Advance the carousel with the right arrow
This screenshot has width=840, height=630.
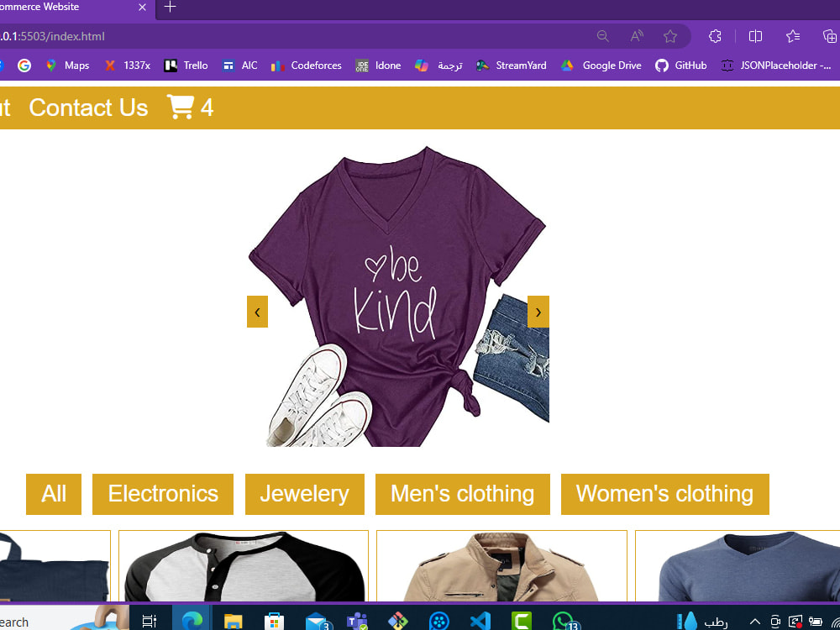coord(538,311)
